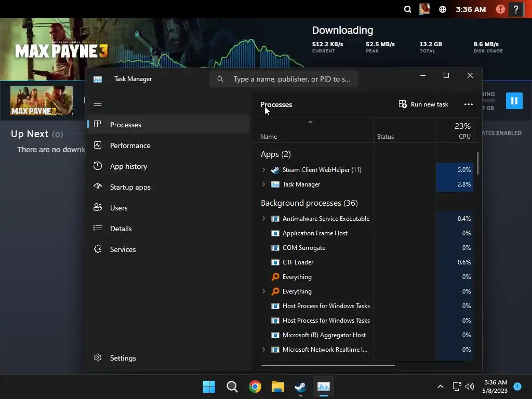Click the Background processes (36) header
Screen dimensions: 532x399
tap(309, 203)
